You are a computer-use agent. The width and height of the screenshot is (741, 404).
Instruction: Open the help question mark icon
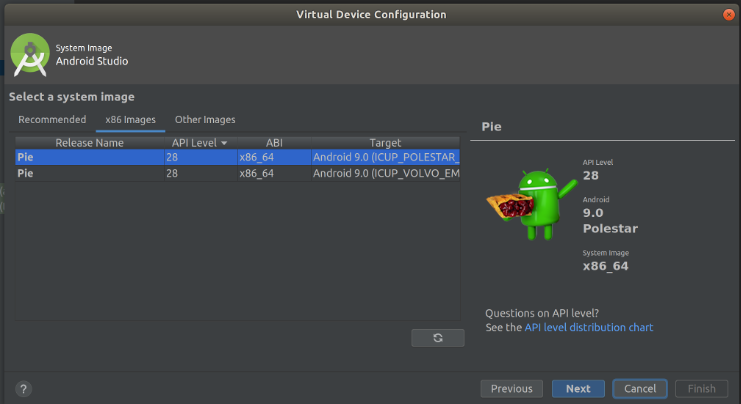point(23,389)
